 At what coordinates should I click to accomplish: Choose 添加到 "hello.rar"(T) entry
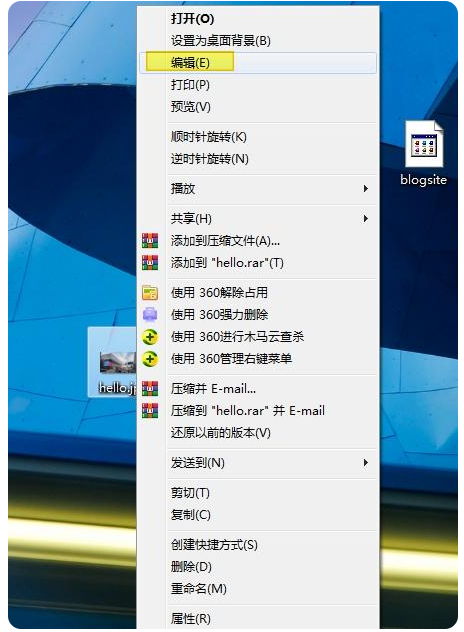click(x=258, y=263)
